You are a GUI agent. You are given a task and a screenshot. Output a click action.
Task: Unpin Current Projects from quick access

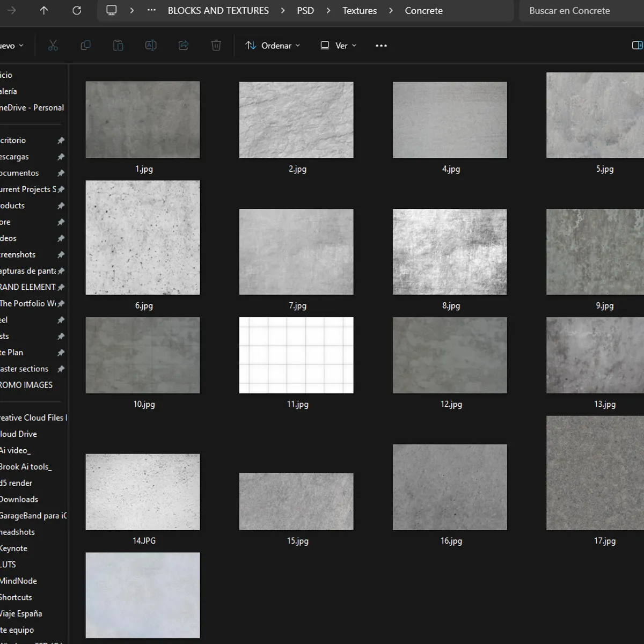pos(61,189)
